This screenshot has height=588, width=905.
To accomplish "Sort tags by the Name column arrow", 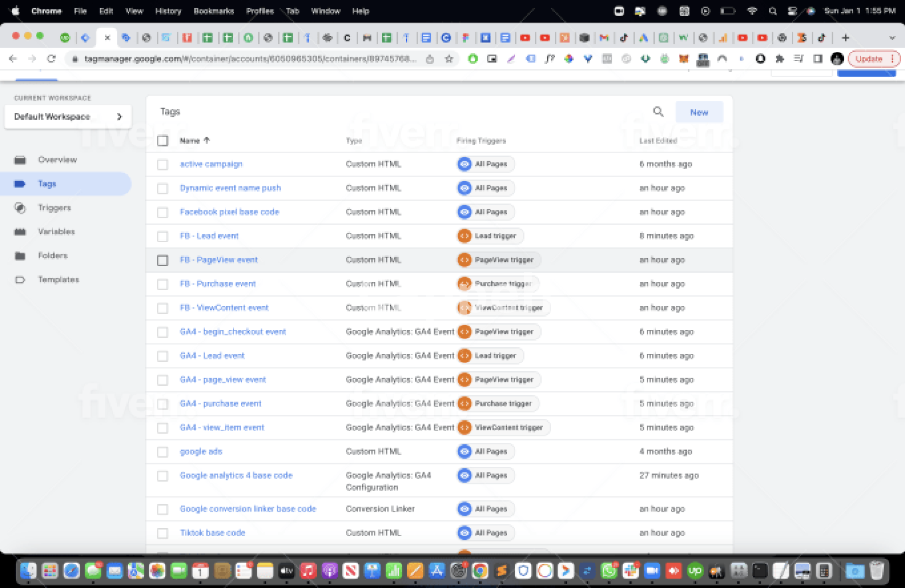I will 206,140.
